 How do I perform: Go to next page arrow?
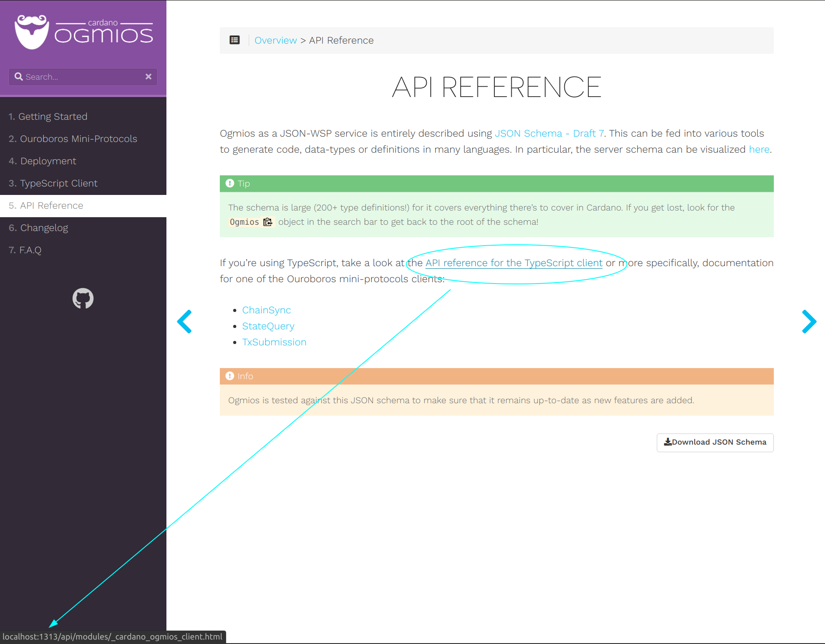[809, 321]
